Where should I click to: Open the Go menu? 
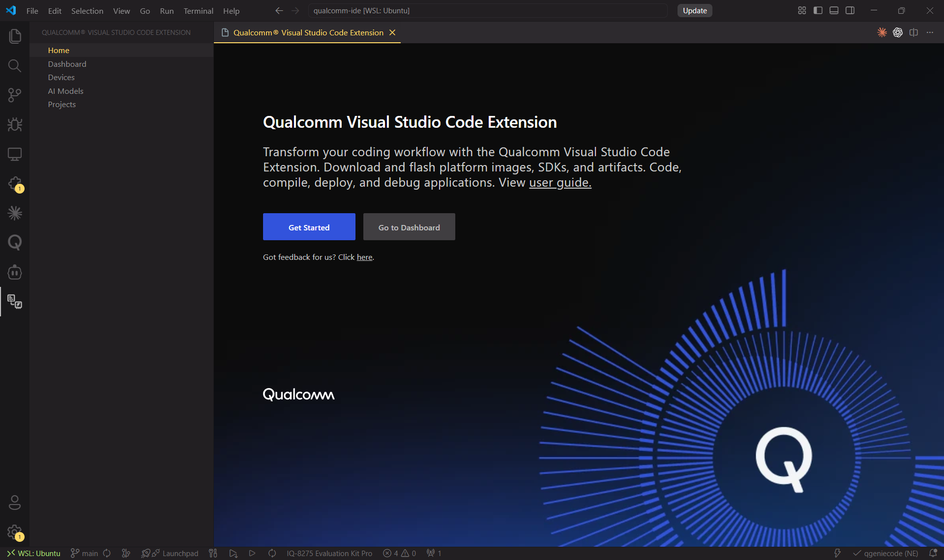(x=145, y=11)
